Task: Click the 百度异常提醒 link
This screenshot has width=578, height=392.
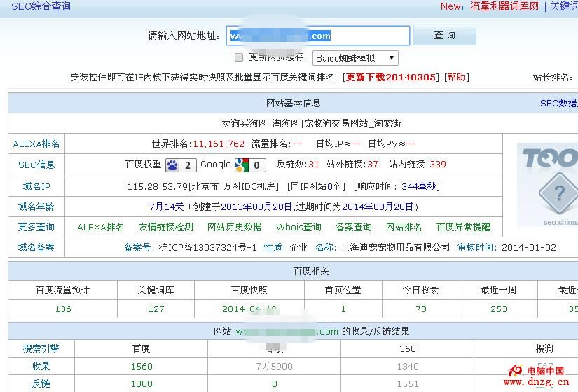Action: (x=463, y=227)
